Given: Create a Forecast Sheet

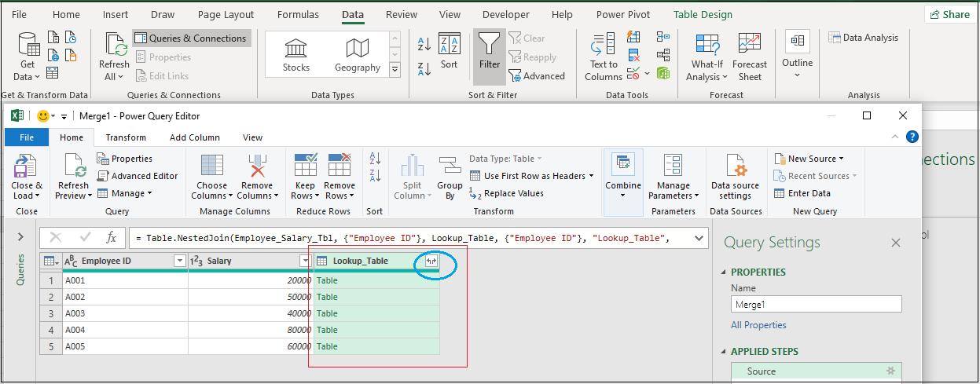Looking at the screenshot, I should coord(750,57).
